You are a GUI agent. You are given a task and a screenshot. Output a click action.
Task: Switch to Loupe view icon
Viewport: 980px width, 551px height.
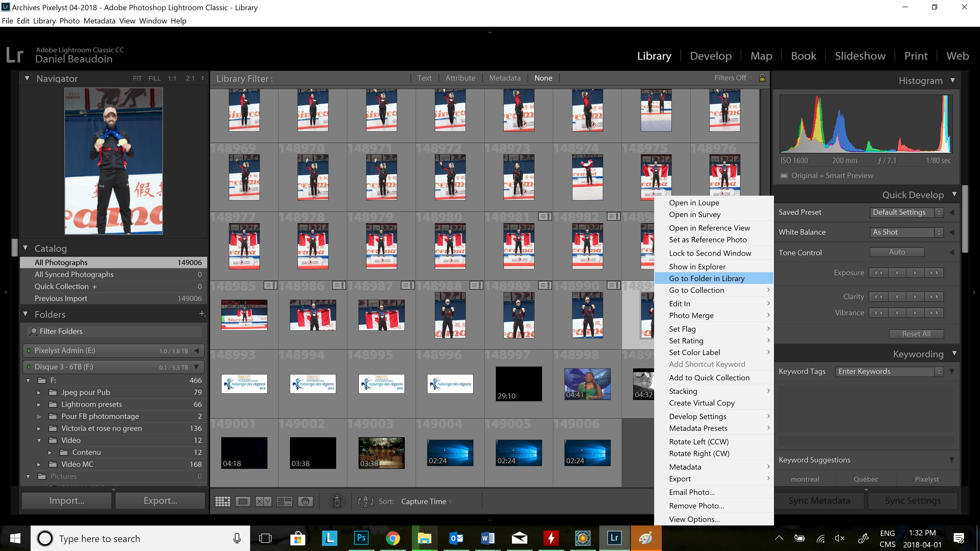[x=243, y=501]
